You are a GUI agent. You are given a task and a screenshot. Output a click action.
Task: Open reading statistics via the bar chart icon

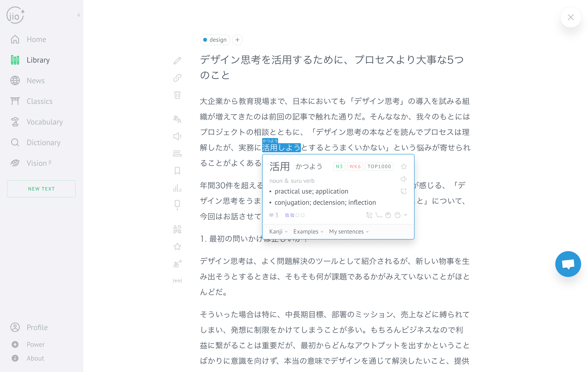click(x=177, y=188)
